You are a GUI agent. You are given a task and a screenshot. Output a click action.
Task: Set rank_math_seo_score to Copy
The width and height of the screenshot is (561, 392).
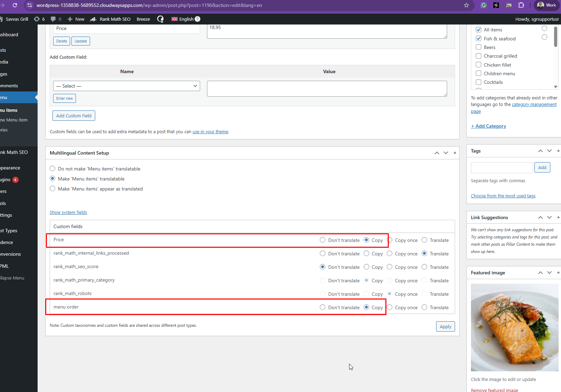pyautogui.click(x=366, y=267)
